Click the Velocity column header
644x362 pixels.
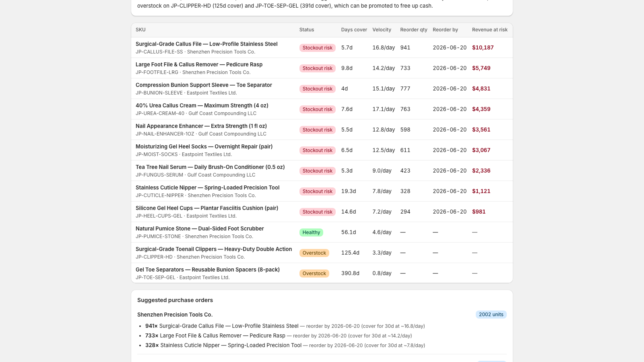point(382,30)
